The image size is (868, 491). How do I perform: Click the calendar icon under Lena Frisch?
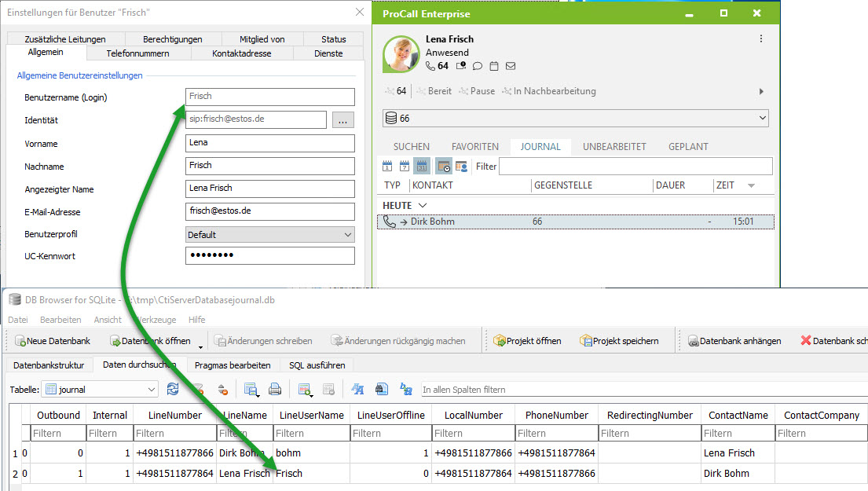494,66
